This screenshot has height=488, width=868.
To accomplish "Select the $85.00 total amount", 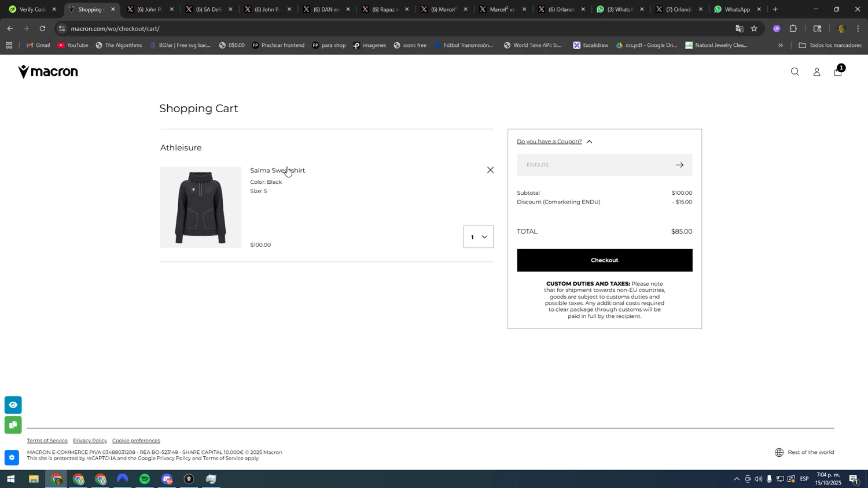I will 681,231.
